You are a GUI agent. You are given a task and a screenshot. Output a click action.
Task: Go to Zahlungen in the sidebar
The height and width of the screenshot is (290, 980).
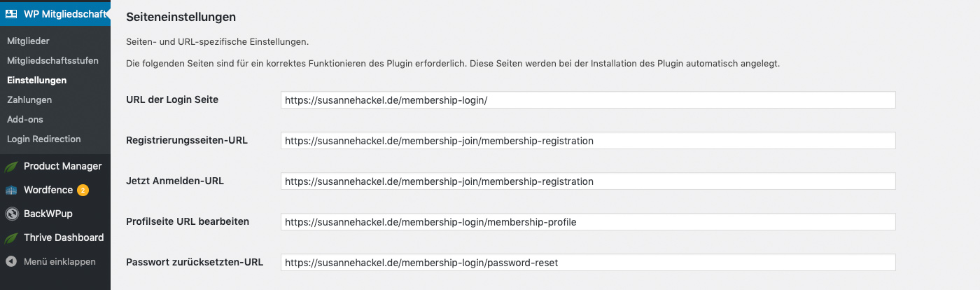pos(29,100)
